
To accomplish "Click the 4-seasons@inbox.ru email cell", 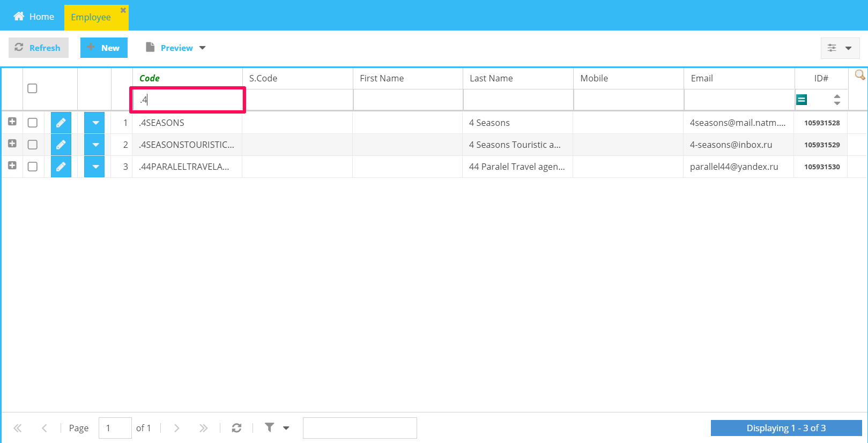I will (x=738, y=145).
